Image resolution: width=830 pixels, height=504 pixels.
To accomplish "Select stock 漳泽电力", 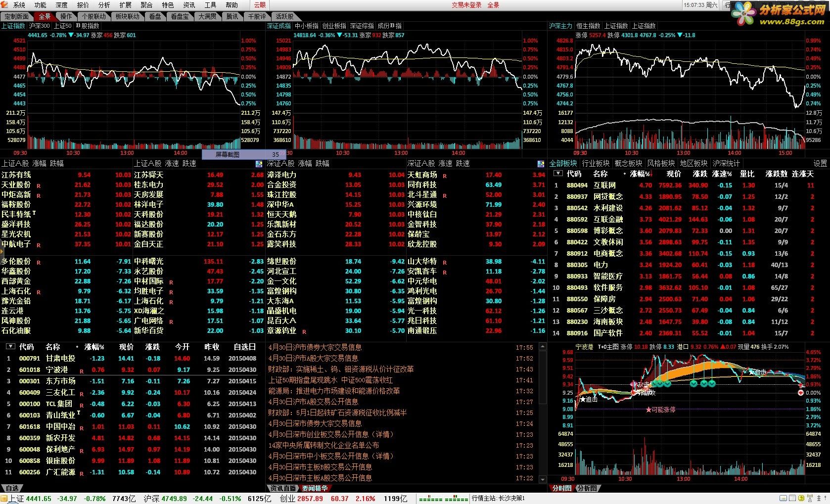I will point(281,175).
